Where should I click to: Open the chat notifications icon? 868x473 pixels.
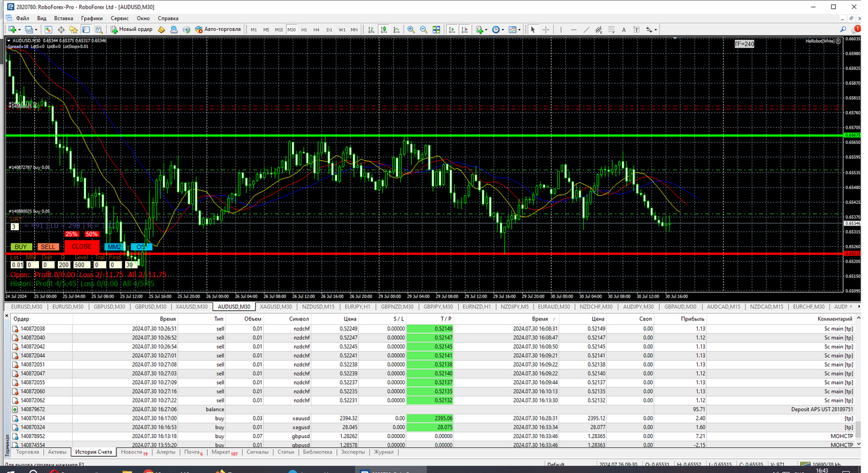pyautogui.click(x=857, y=30)
